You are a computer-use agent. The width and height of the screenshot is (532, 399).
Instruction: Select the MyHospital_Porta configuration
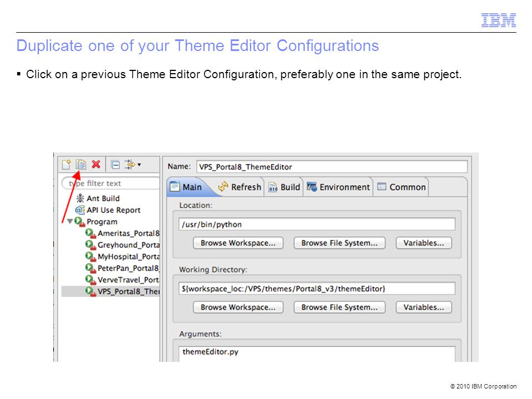click(x=128, y=257)
